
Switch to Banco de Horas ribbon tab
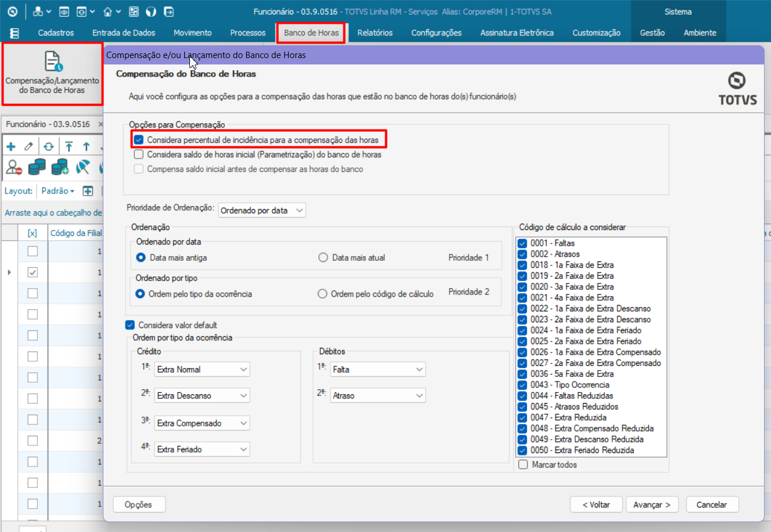(x=311, y=33)
